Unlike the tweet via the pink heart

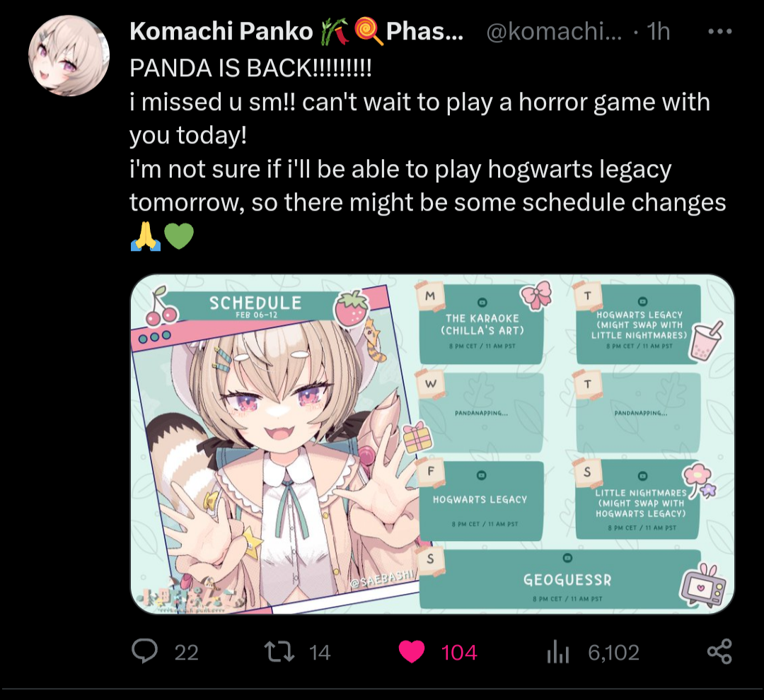point(412,652)
